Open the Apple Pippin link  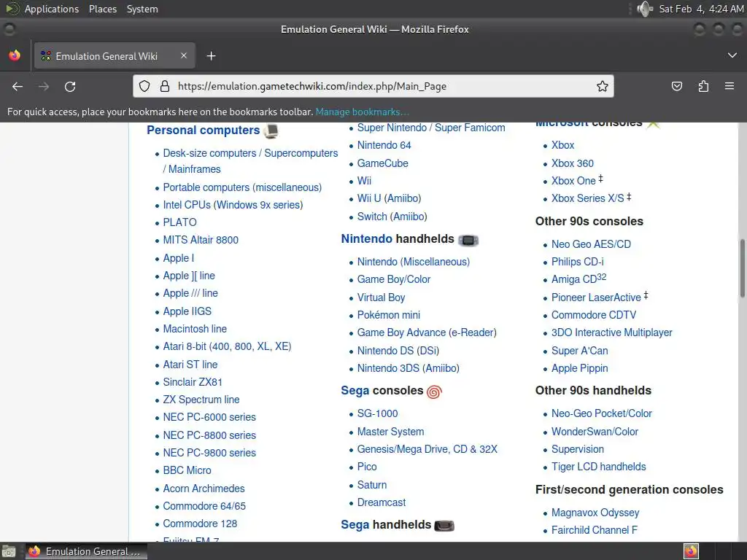(x=579, y=368)
